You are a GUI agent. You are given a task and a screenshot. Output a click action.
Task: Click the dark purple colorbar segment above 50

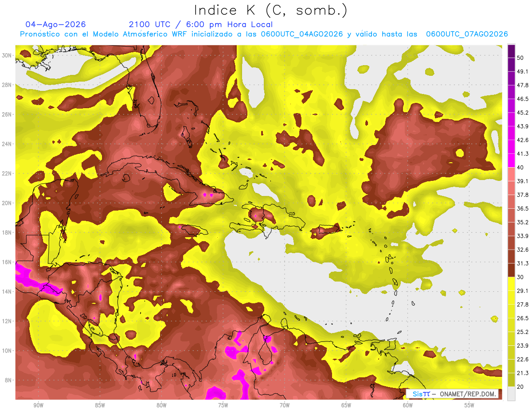click(511, 51)
